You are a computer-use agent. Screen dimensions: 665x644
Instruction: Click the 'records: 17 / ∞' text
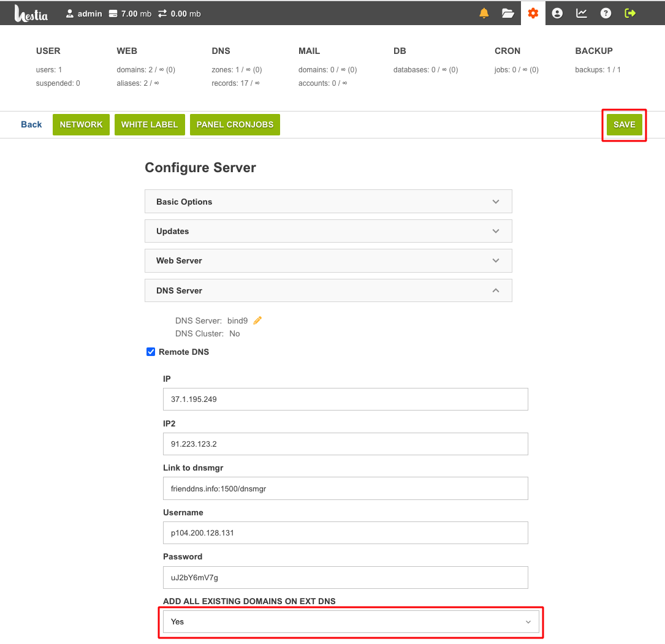click(235, 83)
